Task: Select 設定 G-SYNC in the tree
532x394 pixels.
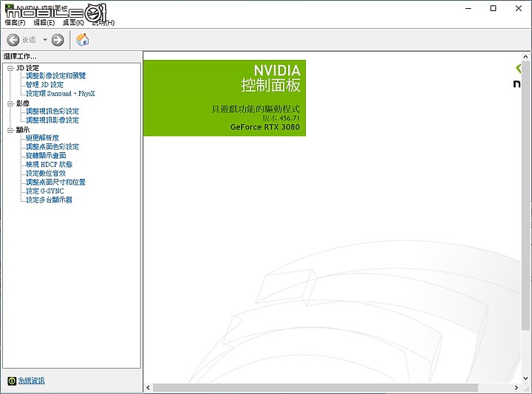Action: coord(45,191)
